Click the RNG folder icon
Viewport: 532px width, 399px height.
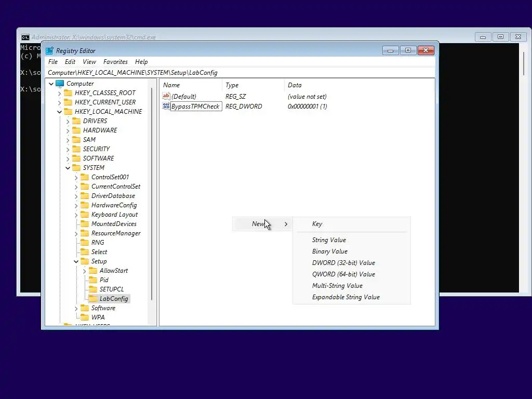85,243
